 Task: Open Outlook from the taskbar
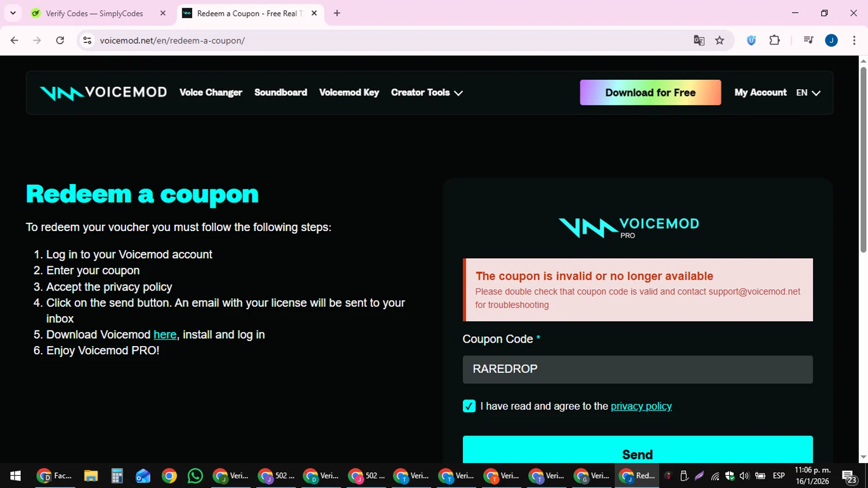[x=143, y=476]
